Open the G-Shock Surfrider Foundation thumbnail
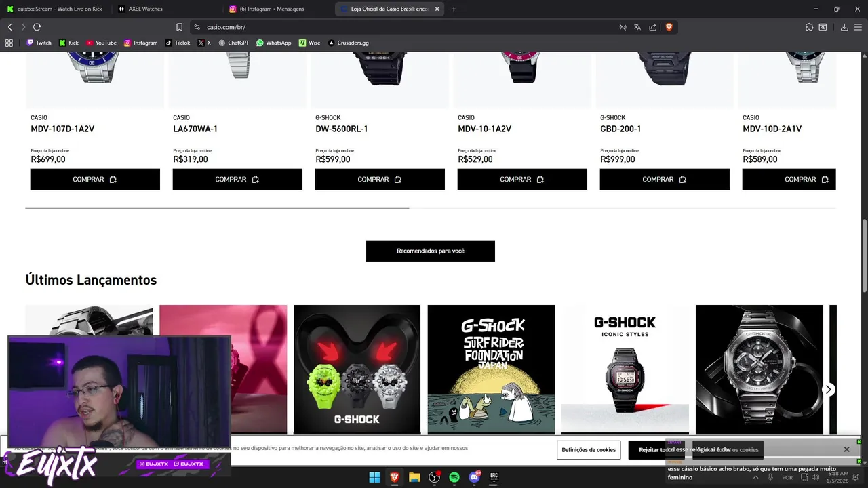Image resolution: width=868 pixels, height=488 pixels. pyautogui.click(x=491, y=369)
